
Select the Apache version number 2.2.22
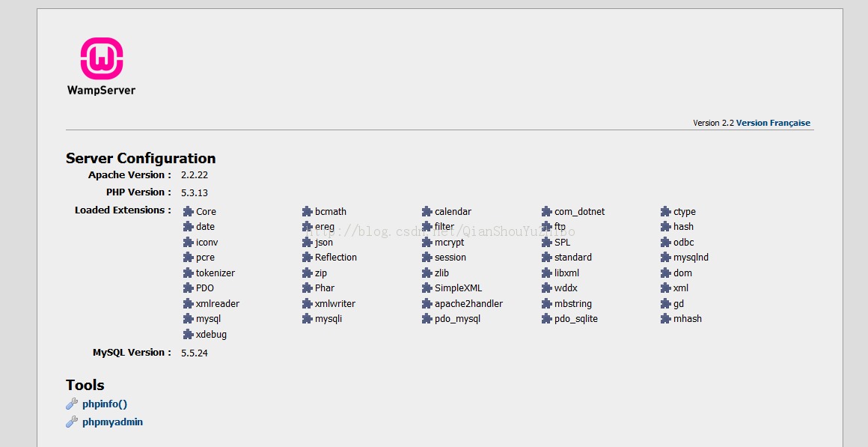195,175
